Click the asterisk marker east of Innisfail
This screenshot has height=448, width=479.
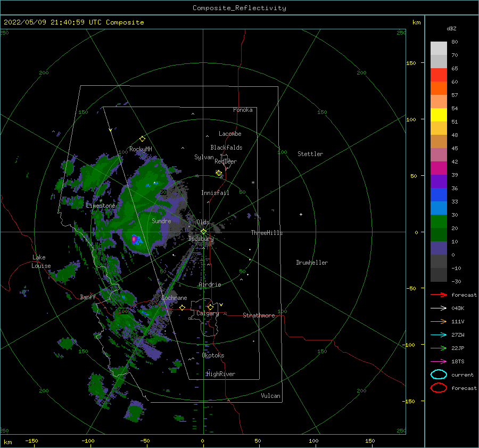pyautogui.click(x=253, y=183)
